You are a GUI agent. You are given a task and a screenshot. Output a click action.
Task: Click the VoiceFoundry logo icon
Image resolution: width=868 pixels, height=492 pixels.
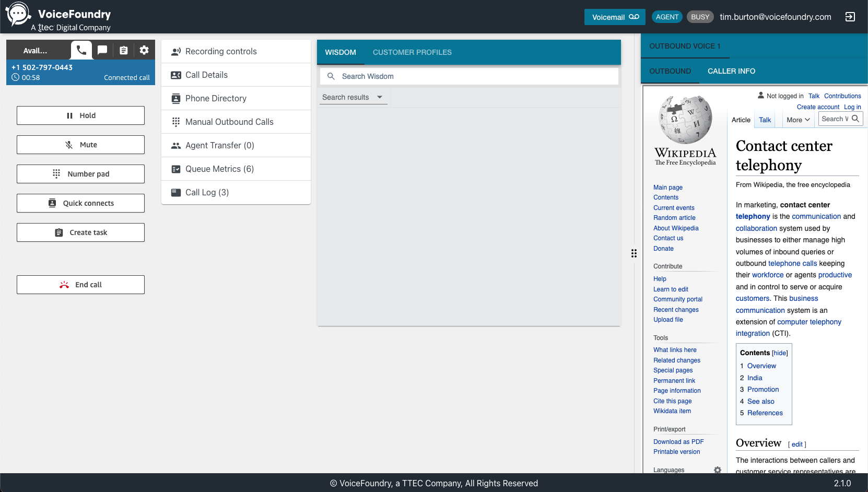click(18, 14)
